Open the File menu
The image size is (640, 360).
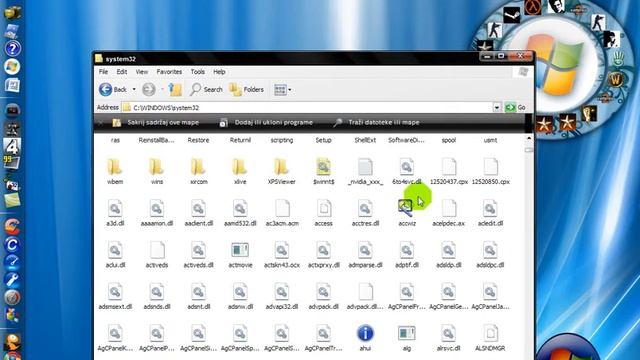[104, 72]
